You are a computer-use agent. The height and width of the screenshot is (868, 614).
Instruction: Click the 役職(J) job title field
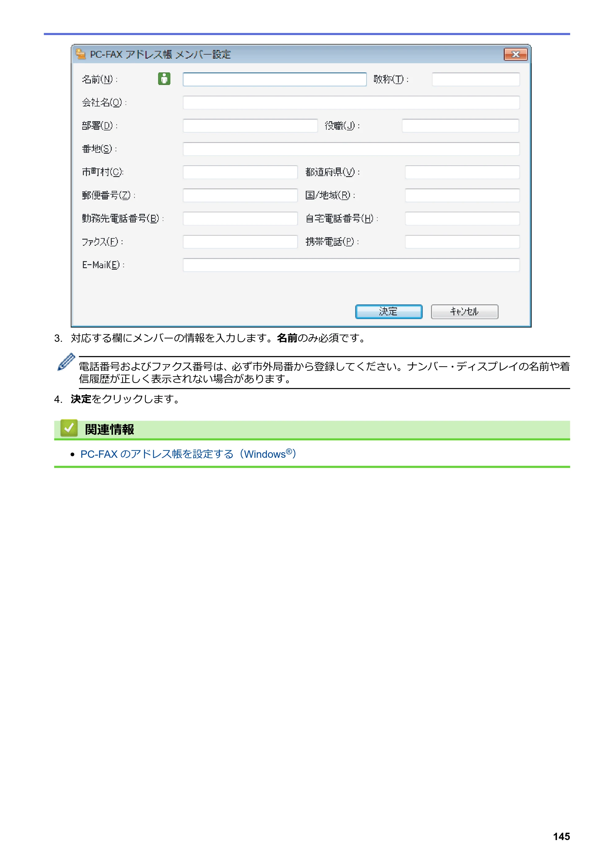tap(460, 125)
